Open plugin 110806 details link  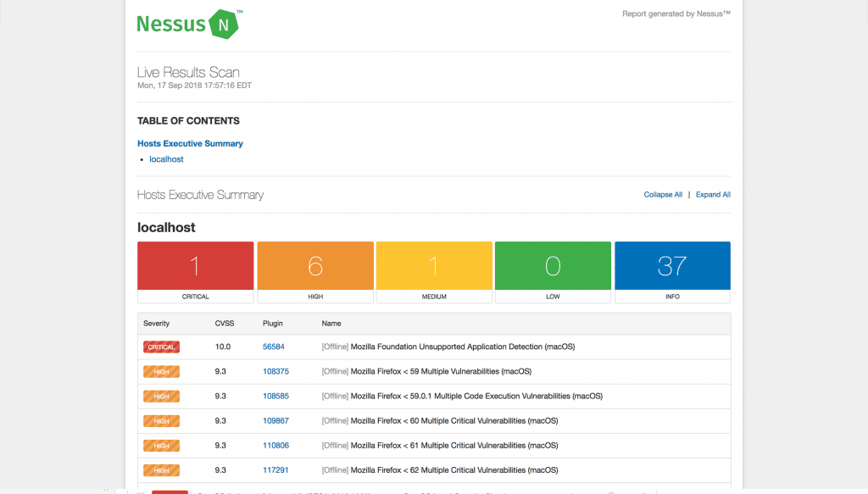pos(275,445)
